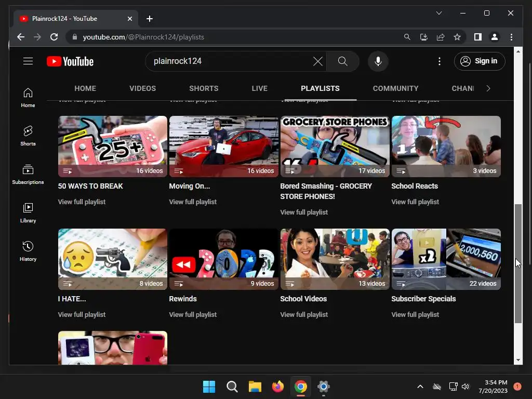Image resolution: width=532 pixels, height=399 pixels.
Task: Click the Rewinds playlist title
Action: click(183, 299)
